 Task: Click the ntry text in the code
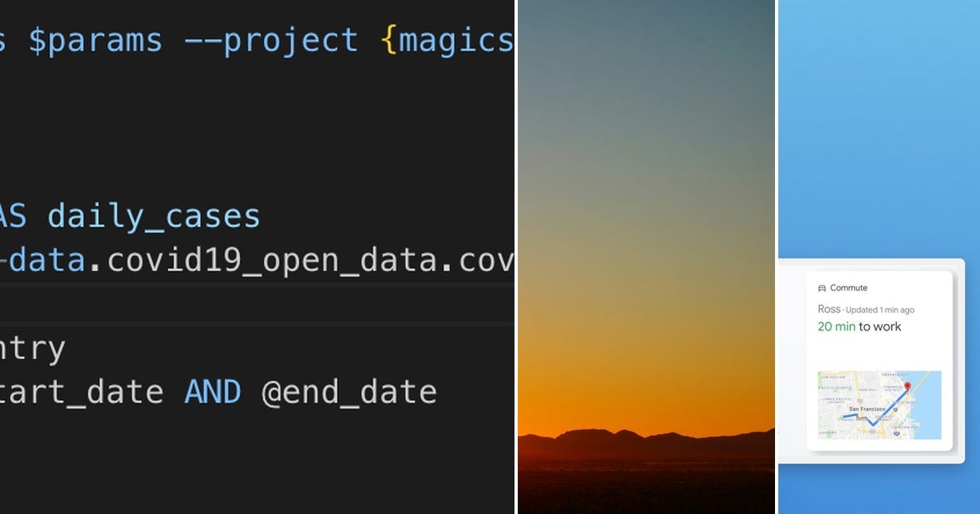(33, 347)
